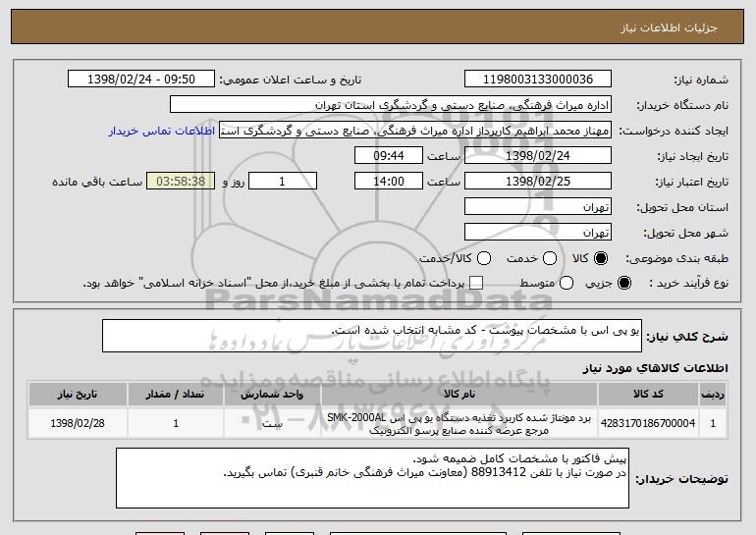Viewport: 756px width, 535px height.
Task: Click the شرح کلی نیاز text box
Action: [x=372, y=336]
